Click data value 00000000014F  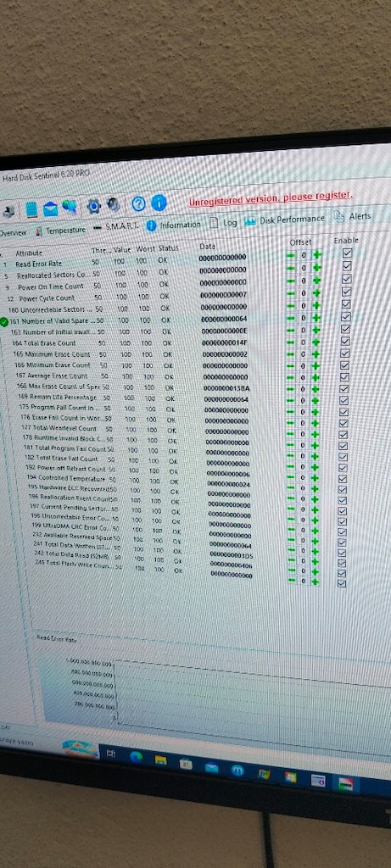224,343
